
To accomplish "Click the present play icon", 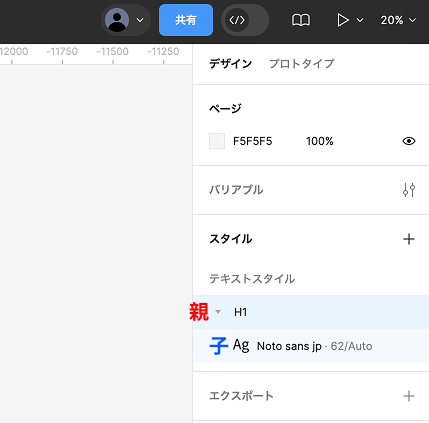I will (x=342, y=20).
